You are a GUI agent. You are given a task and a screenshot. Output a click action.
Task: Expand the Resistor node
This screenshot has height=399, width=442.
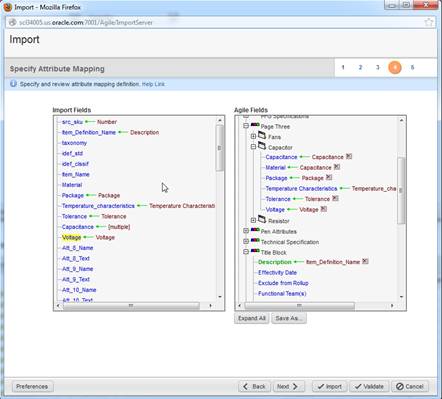pyautogui.click(x=253, y=220)
